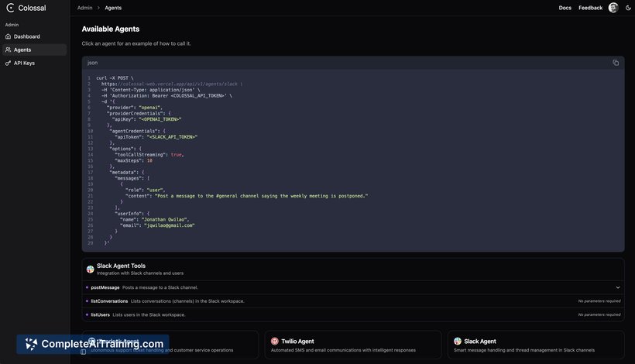Click the json language label
The width and height of the screenshot is (635, 364).
pos(92,63)
